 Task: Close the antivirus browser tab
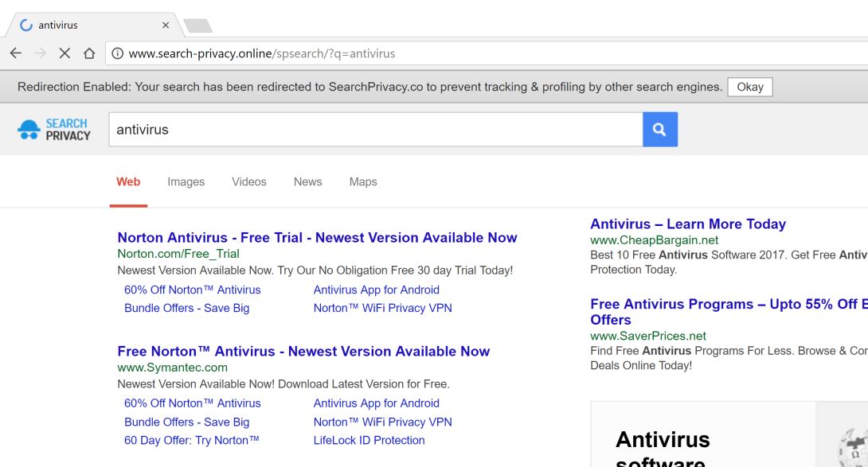point(166,25)
